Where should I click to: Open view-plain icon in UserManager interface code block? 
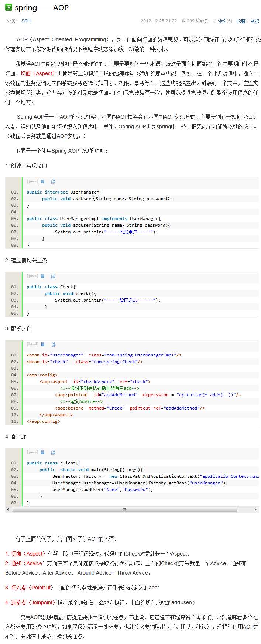pos(43,181)
